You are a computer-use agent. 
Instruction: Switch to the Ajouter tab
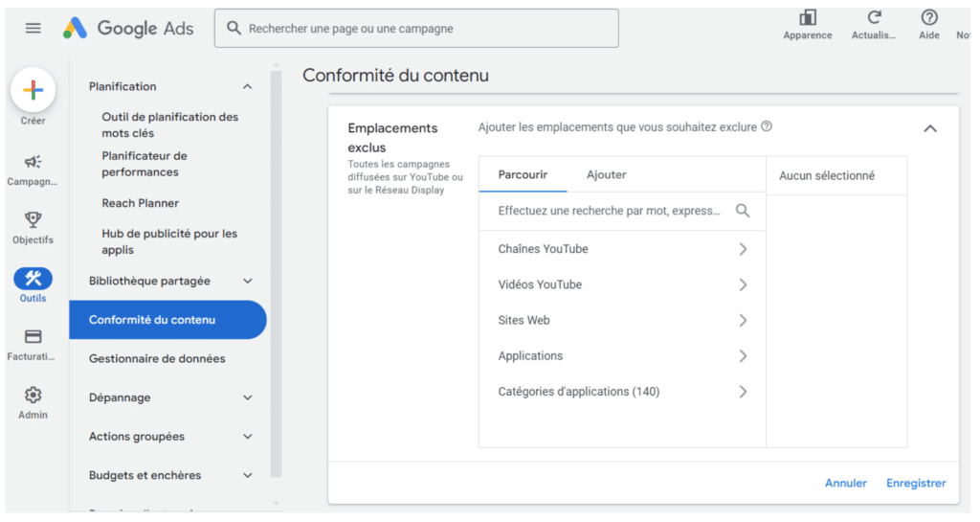(606, 175)
